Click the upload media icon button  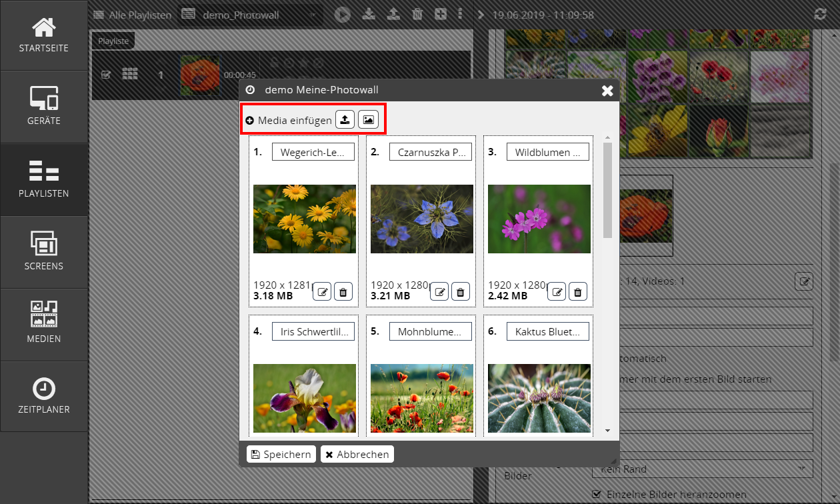(345, 120)
